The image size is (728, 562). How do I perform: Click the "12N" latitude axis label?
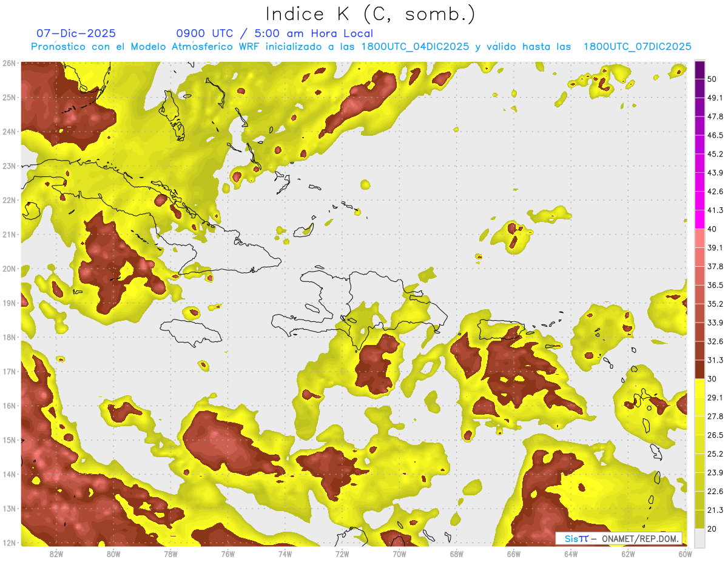click(x=9, y=543)
